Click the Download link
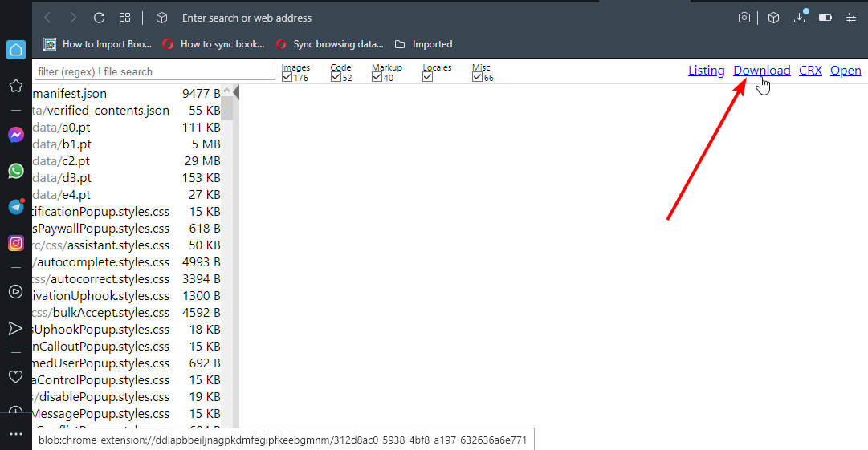868x450 pixels. point(761,71)
